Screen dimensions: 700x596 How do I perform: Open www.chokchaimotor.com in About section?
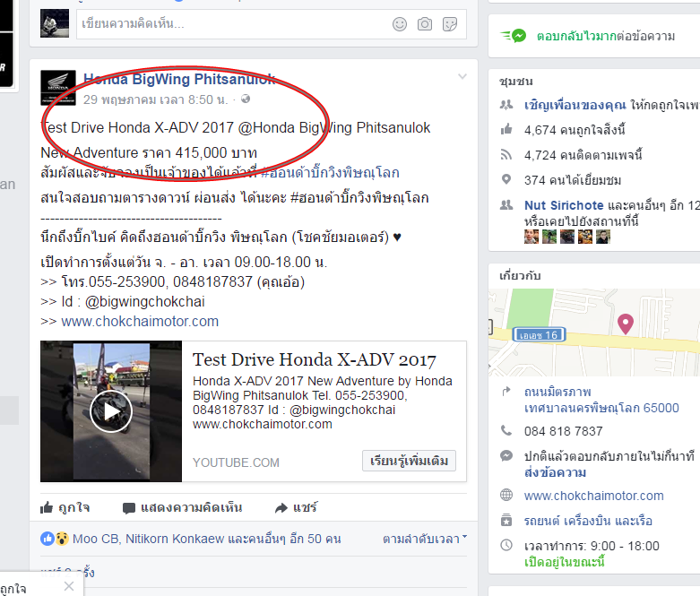(593, 496)
